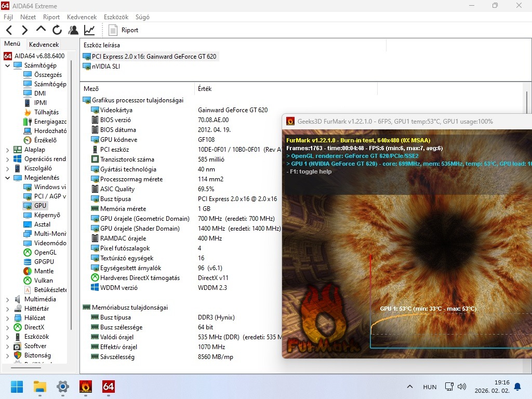Click the Back navigation arrow in toolbar
This screenshot has width=532, height=399.
[9, 30]
